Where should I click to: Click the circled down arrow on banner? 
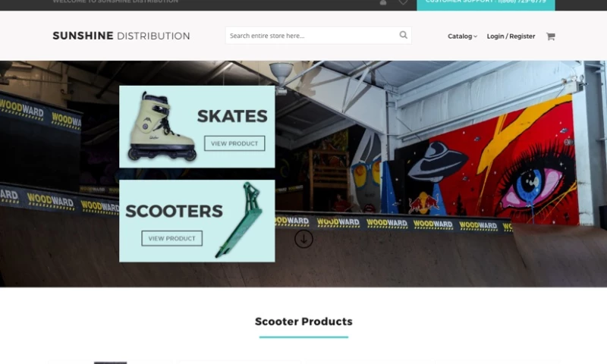click(x=304, y=239)
